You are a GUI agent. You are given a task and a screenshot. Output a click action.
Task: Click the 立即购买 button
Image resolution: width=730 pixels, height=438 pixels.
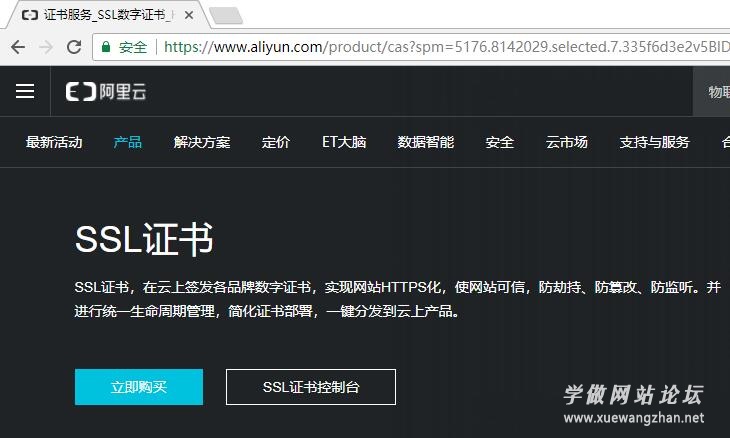139,387
